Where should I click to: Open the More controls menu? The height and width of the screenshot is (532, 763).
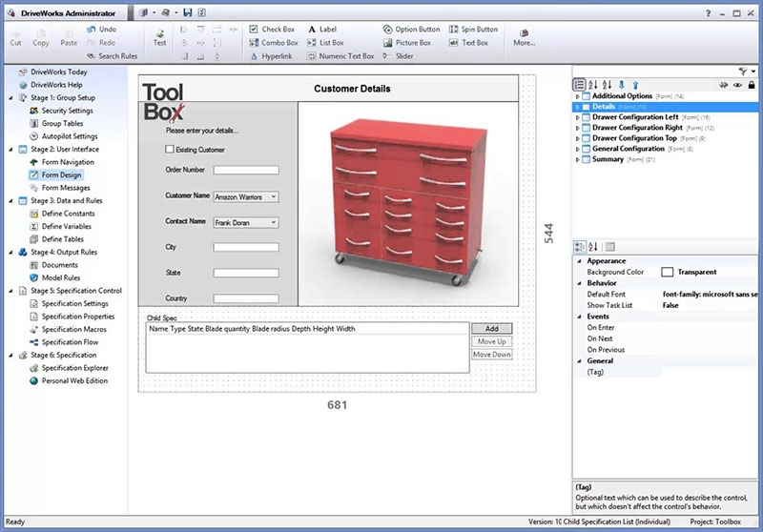[x=524, y=38]
